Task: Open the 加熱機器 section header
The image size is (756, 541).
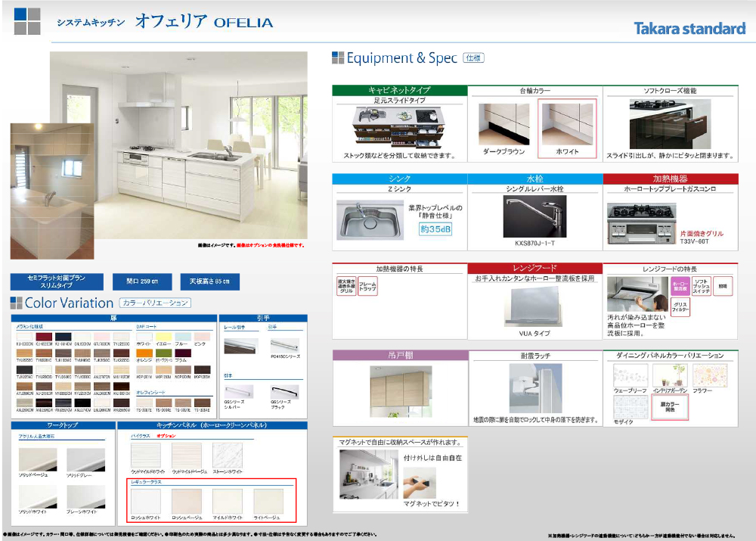Action: 671,179
